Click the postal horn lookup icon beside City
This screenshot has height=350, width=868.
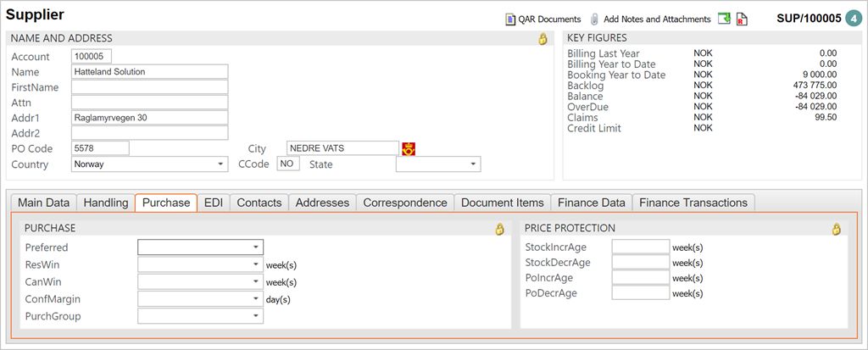408,148
